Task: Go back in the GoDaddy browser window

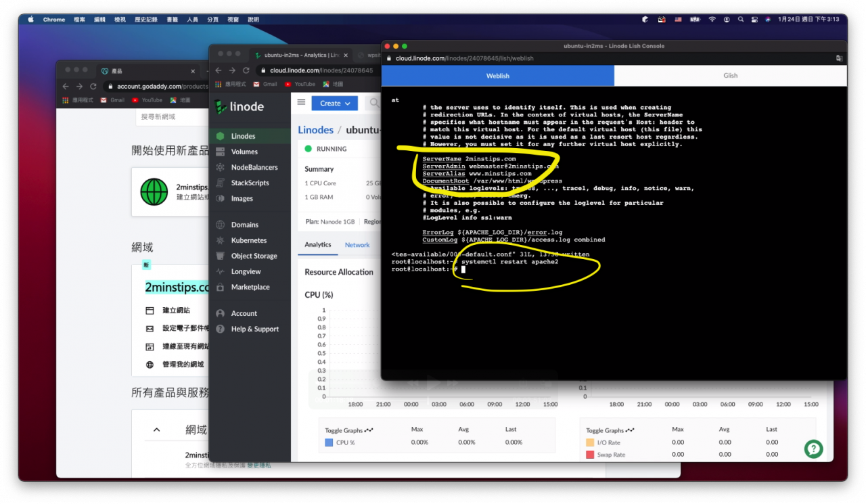Action: pos(66,87)
